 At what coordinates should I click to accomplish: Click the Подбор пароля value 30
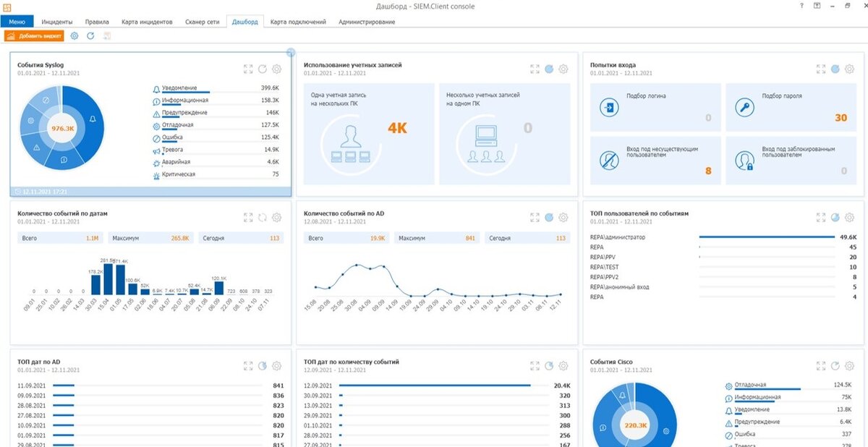[841, 118]
